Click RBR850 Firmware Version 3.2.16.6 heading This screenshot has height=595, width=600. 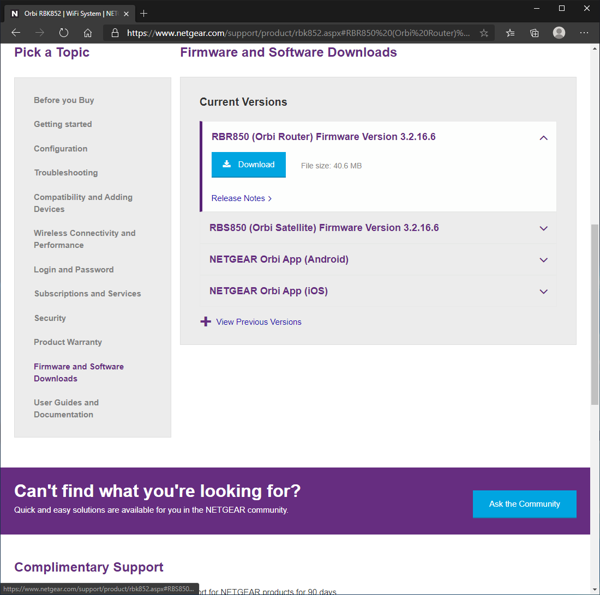point(323,137)
